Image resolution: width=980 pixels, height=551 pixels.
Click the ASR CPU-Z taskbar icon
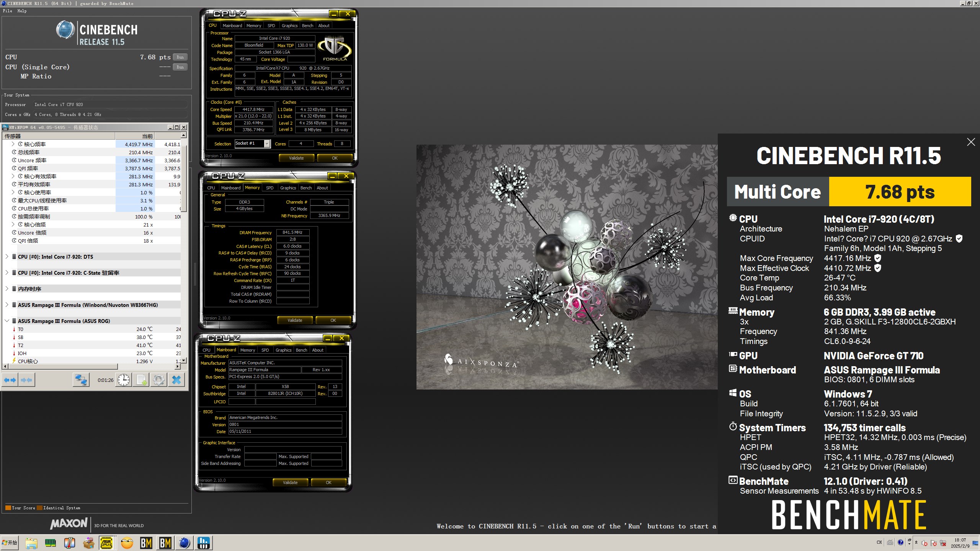[x=106, y=543]
